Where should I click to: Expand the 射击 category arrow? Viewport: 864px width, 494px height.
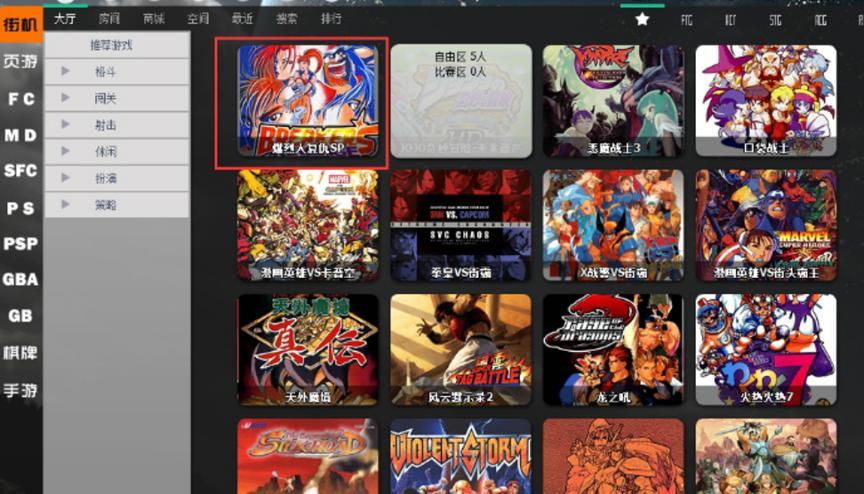pos(65,124)
